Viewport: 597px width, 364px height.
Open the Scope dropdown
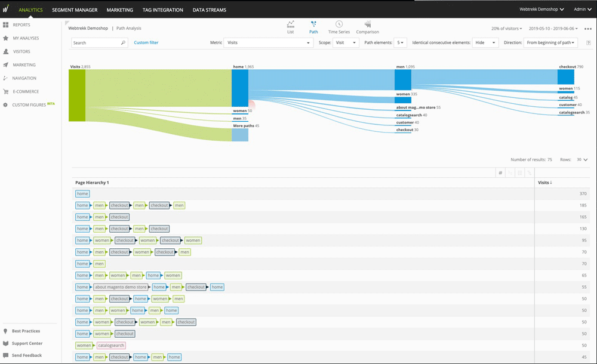click(x=346, y=43)
